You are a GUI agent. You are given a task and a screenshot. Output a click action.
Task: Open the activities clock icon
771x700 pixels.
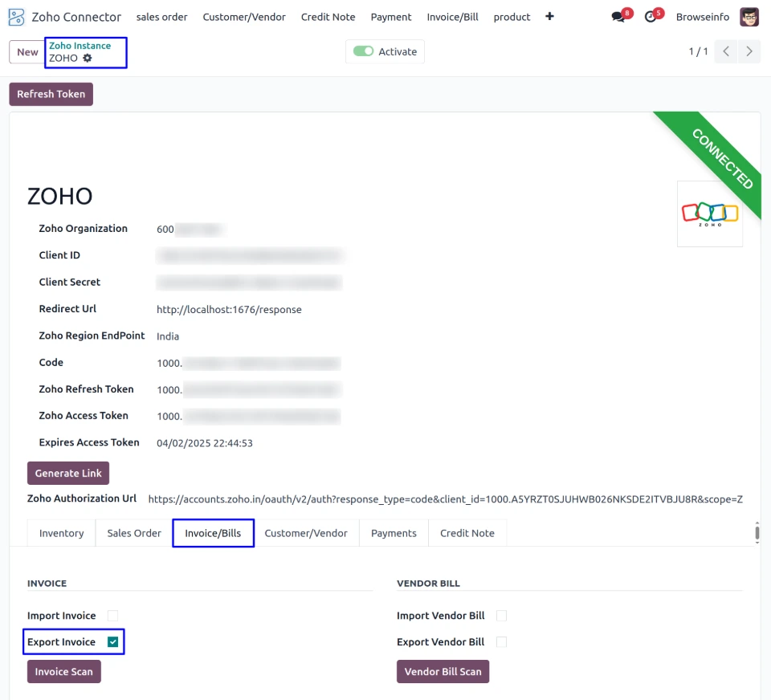pyautogui.click(x=651, y=17)
